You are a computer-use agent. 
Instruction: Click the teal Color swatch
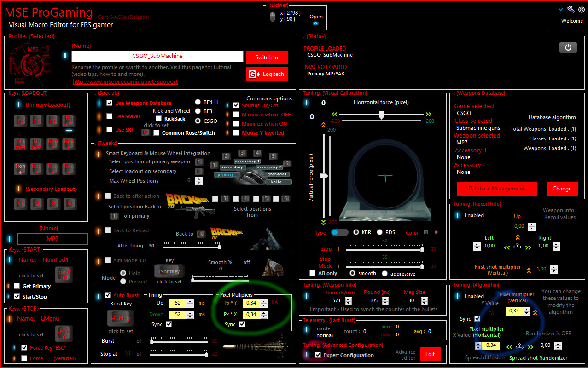pos(426,232)
